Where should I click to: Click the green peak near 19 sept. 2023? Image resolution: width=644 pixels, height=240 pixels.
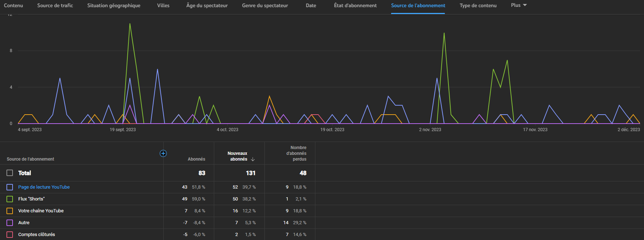tap(130, 24)
